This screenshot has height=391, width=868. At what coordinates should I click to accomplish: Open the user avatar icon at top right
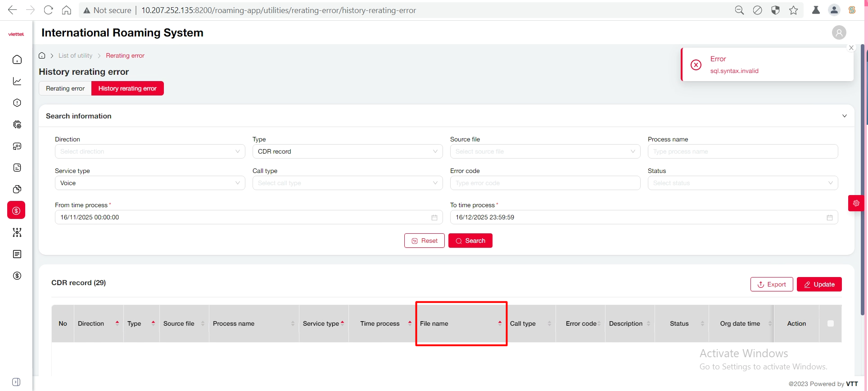(x=839, y=32)
